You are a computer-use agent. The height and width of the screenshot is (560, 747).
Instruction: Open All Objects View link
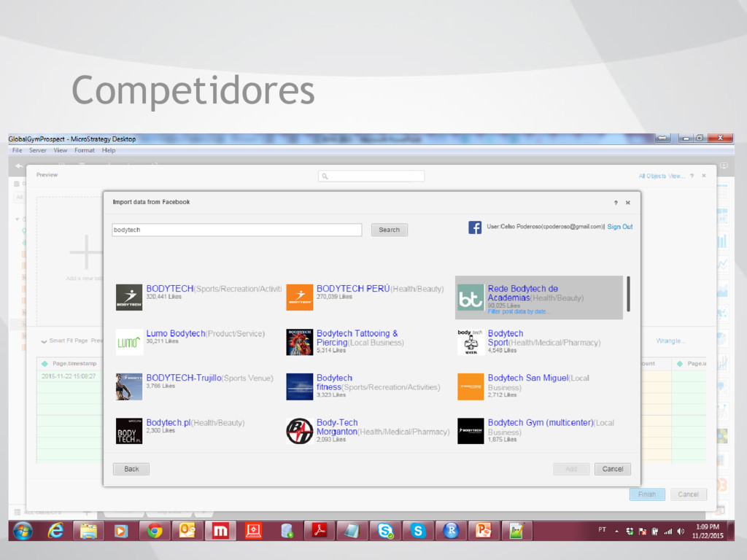click(661, 176)
